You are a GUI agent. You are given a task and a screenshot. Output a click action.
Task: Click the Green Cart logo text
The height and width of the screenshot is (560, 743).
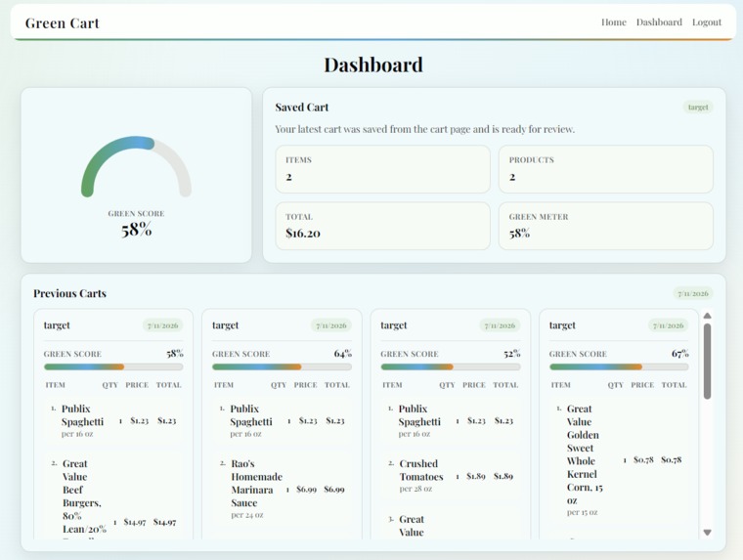point(62,22)
